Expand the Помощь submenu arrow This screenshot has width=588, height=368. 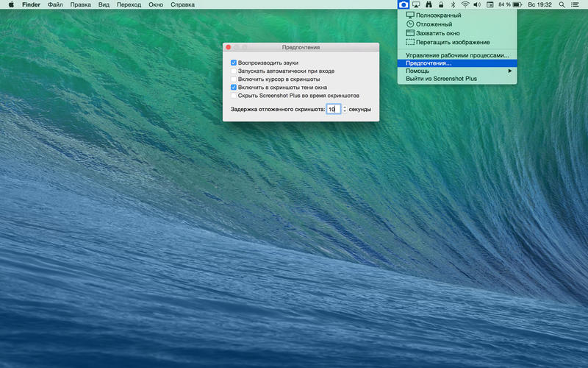[509, 71]
